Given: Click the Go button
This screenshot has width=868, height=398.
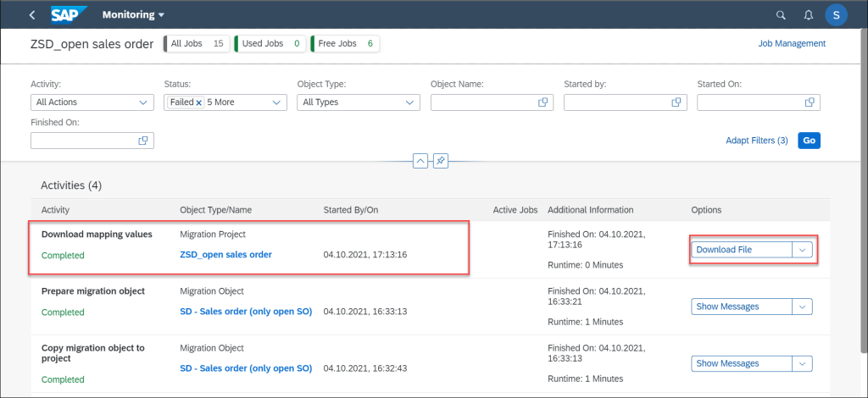Looking at the screenshot, I should tap(809, 141).
